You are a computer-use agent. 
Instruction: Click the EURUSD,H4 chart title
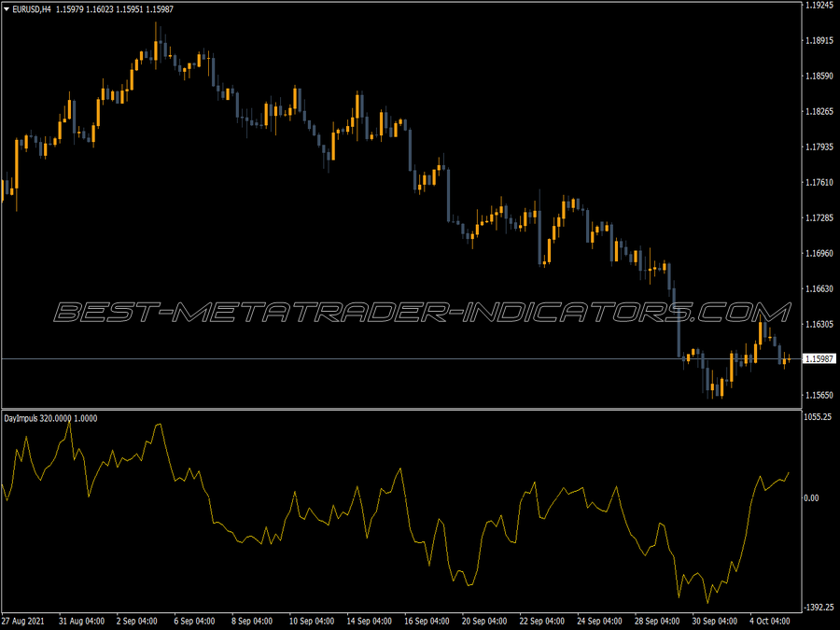click(x=32, y=9)
